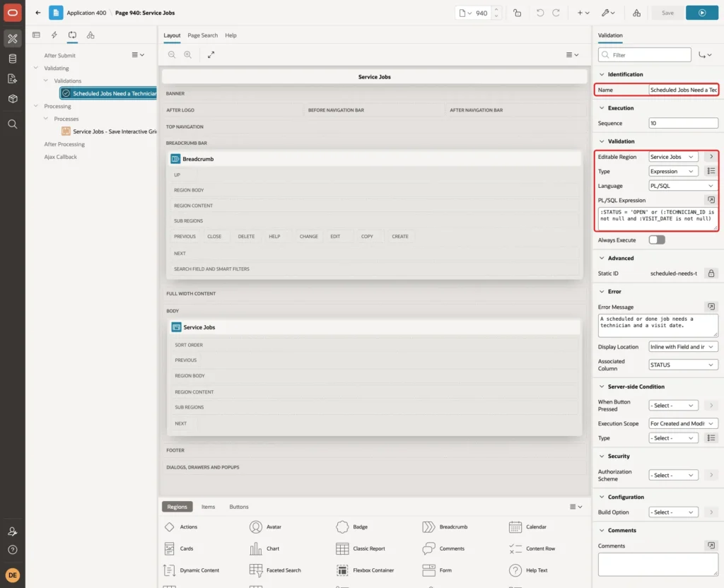Expand the layout to full view
Image resolution: width=724 pixels, height=588 pixels.
tap(211, 54)
